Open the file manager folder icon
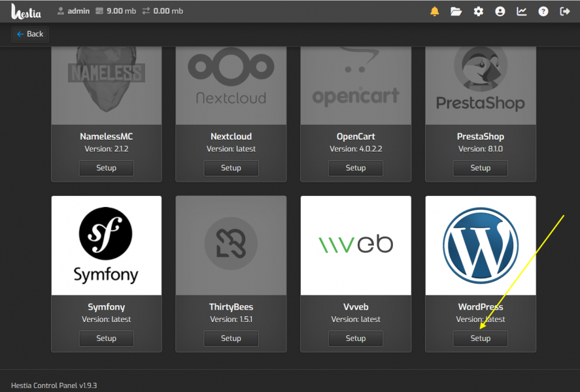 (x=456, y=12)
